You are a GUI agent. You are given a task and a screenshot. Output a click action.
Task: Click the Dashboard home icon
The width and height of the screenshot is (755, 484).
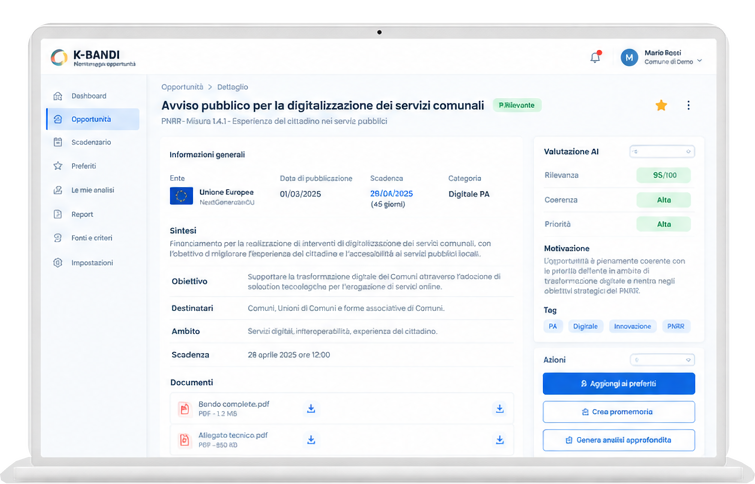coord(58,96)
